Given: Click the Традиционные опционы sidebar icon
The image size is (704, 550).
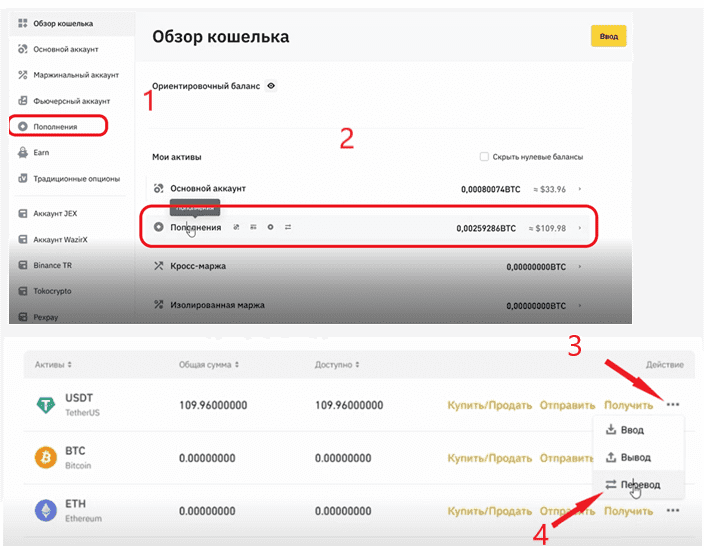Looking at the screenshot, I should pyautogui.click(x=22, y=178).
